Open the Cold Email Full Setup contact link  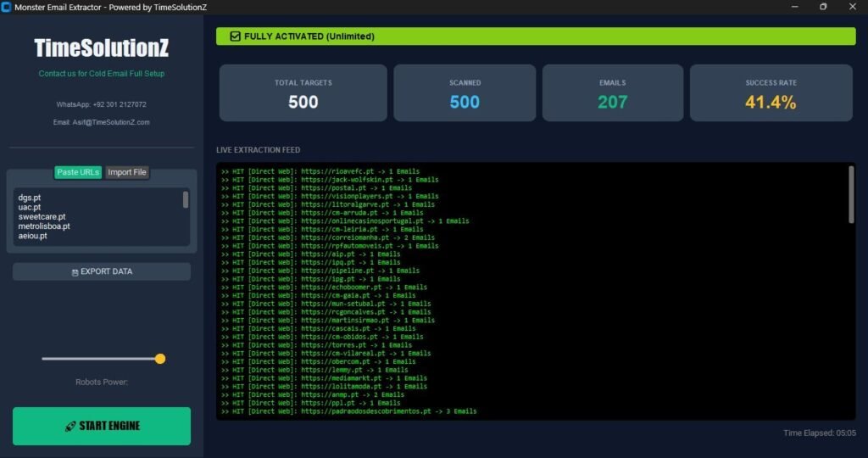pyautogui.click(x=102, y=74)
